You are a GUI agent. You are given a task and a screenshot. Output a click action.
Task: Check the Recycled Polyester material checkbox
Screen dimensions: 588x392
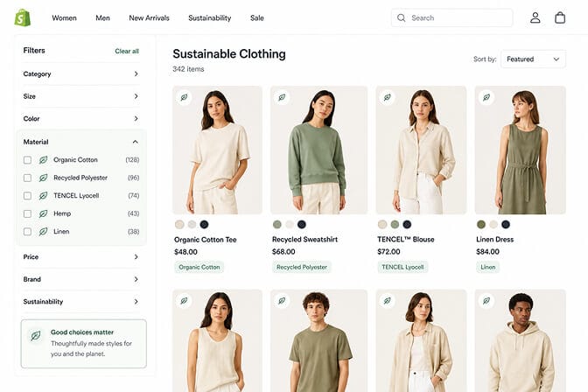point(27,178)
